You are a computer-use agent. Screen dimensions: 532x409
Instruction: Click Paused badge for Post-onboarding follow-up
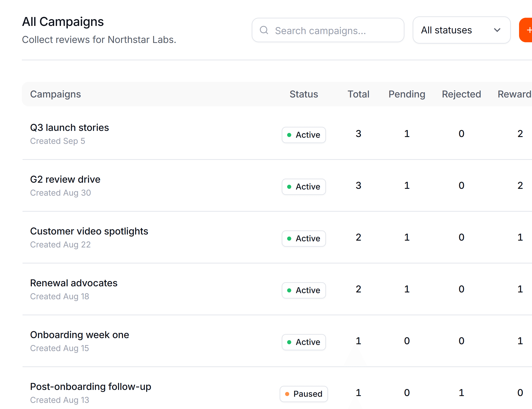pyautogui.click(x=304, y=394)
